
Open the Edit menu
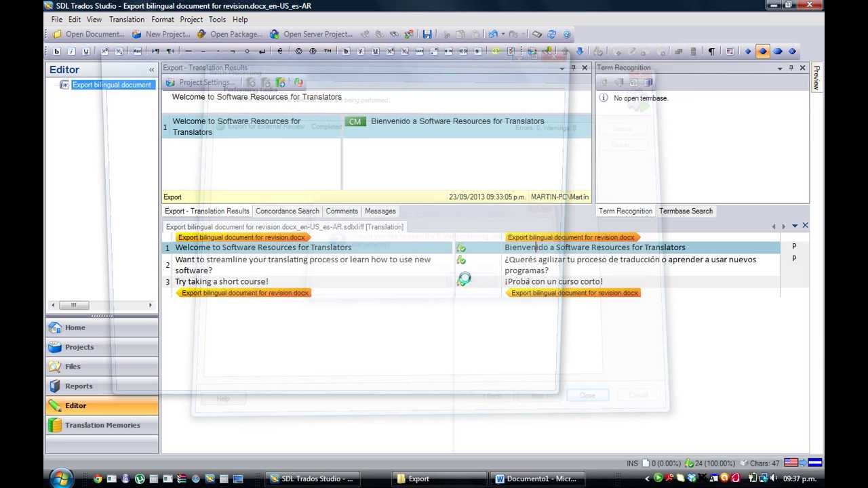tap(75, 20)
